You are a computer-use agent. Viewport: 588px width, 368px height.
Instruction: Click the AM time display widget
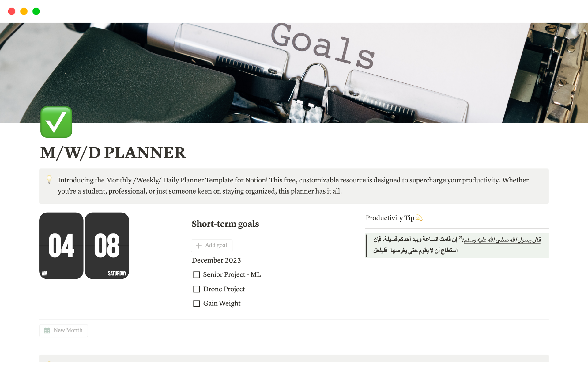pyautogui.click(x=62, y=245)
